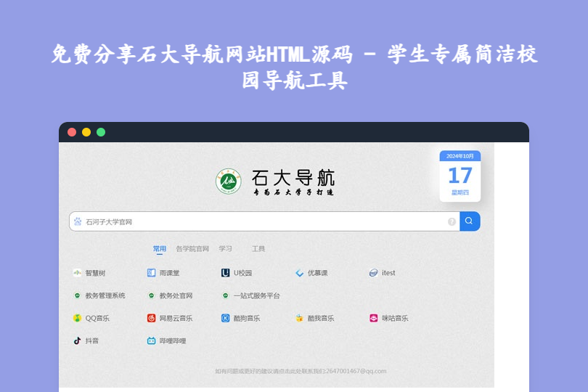Click the blue search magnifier button
Image resolution: width=588 pixels, height=392 pixels.
tap(470, 221)
